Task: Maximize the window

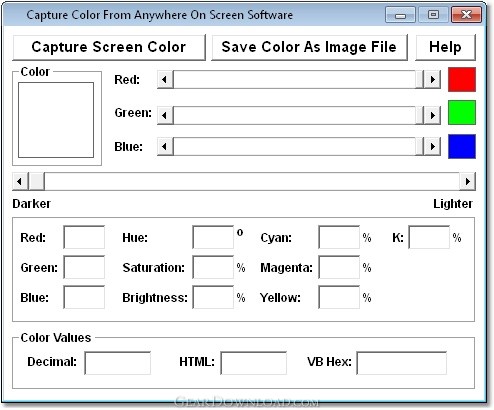Action: point(433,15)
